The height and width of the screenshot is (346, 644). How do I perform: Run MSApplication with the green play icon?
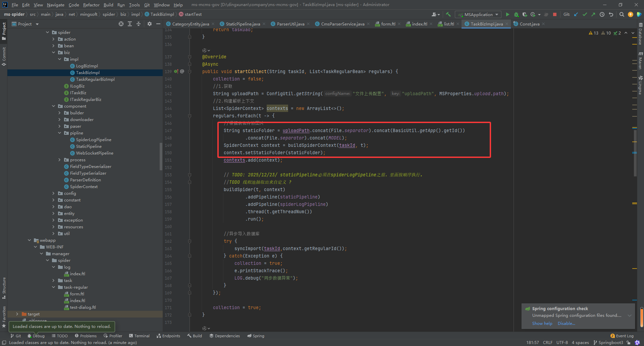(x=507, y=14)
